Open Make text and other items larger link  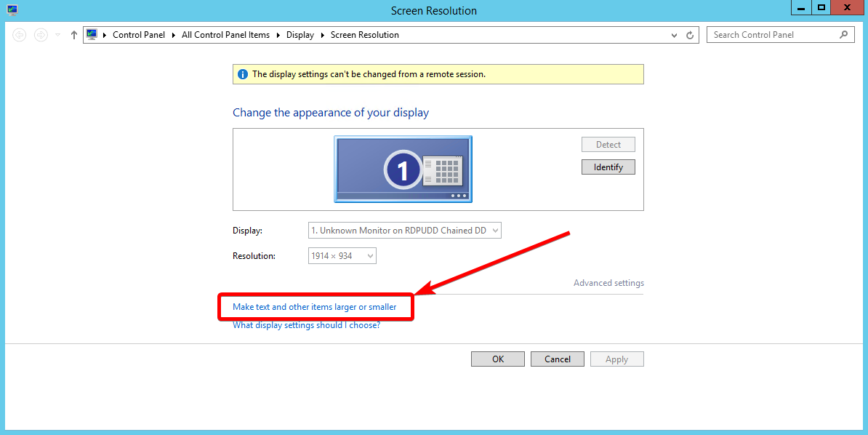pyautogui.click(x=315, y=306)
